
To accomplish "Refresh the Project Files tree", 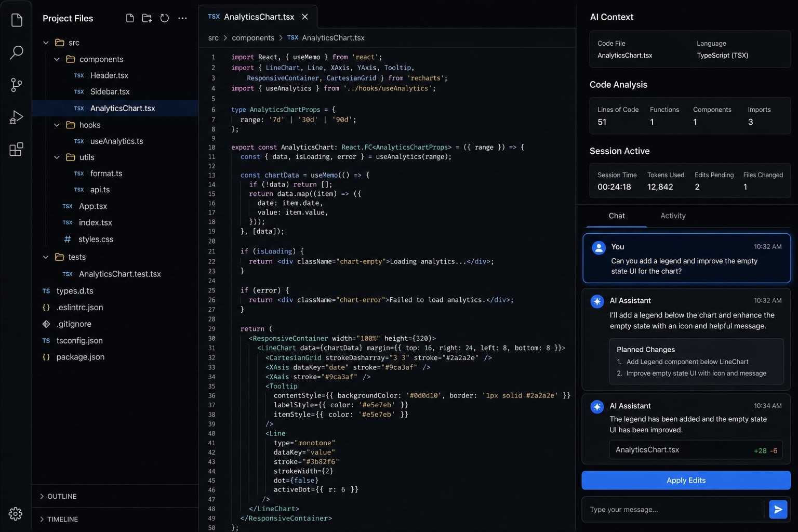I will pyautogui.click(x=165, y=18).
